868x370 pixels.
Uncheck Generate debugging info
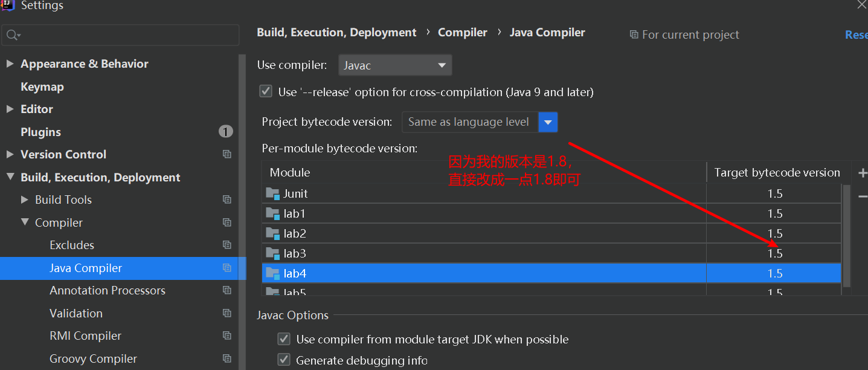pos(283,360)
